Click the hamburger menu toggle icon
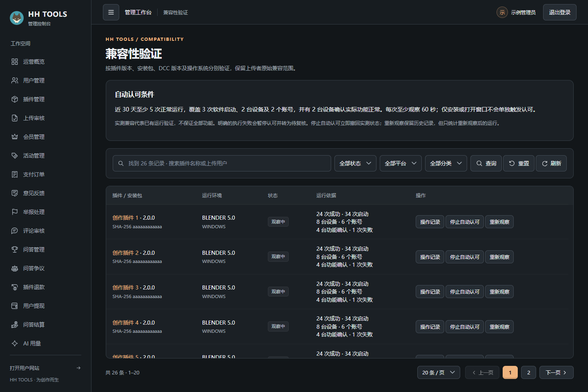 click(x=111, y=12)
